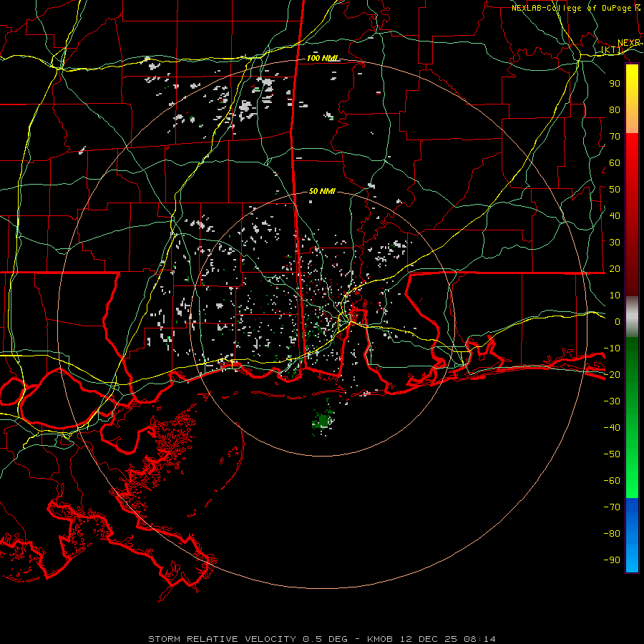This screenshot has width=644, height=644.
Task: Click the STORM RELATIVE VELOCITY caption at bottom
Action: click(x=322, y=639)
